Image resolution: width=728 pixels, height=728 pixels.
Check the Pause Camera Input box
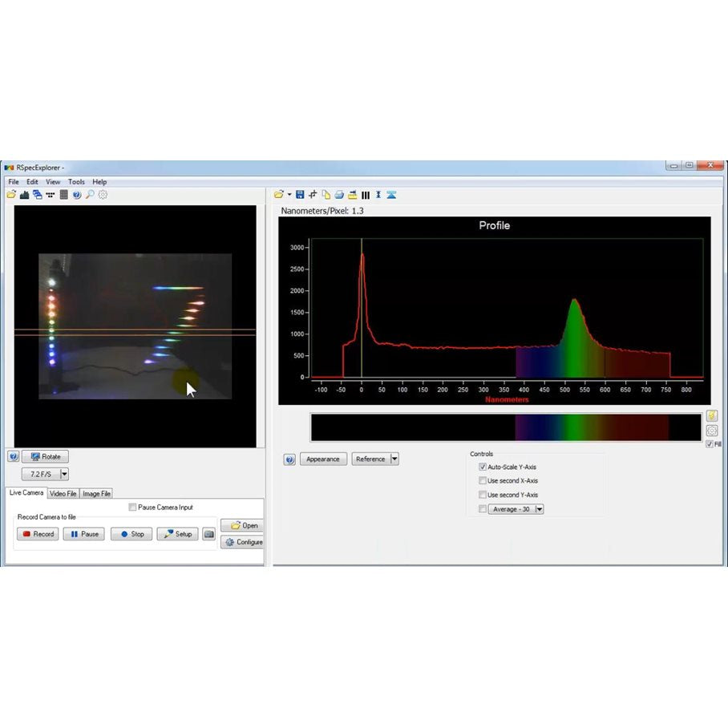coord(133,508)
